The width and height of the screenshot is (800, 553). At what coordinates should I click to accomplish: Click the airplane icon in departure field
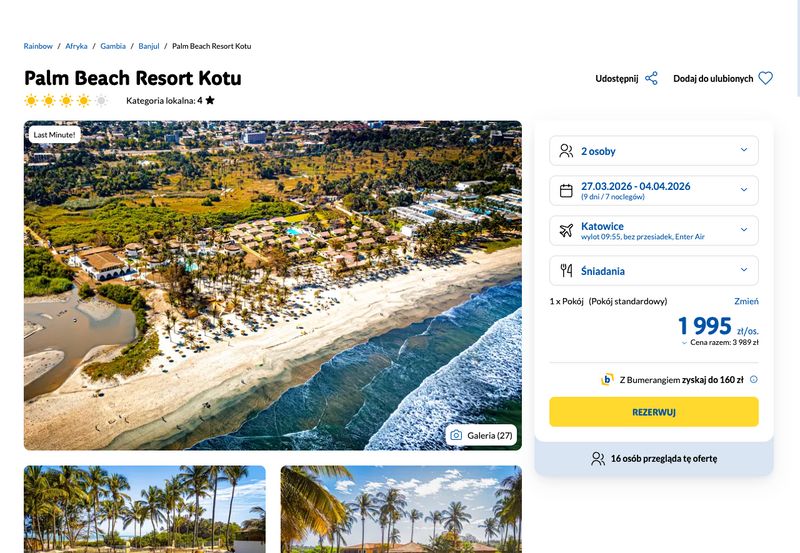point(566,231)
